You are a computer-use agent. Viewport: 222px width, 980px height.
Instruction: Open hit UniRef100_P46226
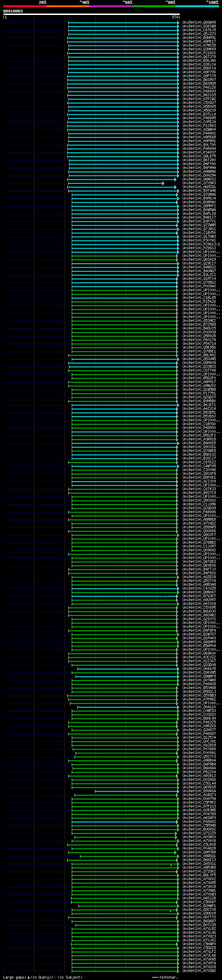click(x=199, y=88)
